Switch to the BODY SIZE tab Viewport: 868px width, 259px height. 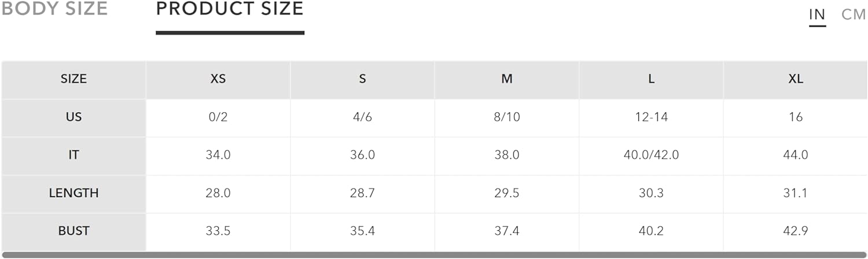pyautogui.click(x=54, y=9)
